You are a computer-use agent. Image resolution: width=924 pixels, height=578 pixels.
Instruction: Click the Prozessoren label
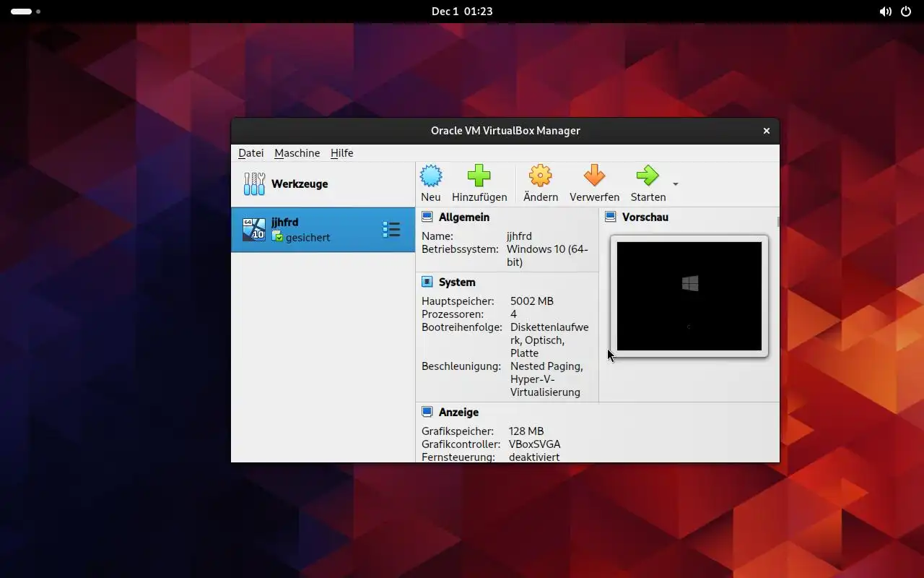point(453,314)
